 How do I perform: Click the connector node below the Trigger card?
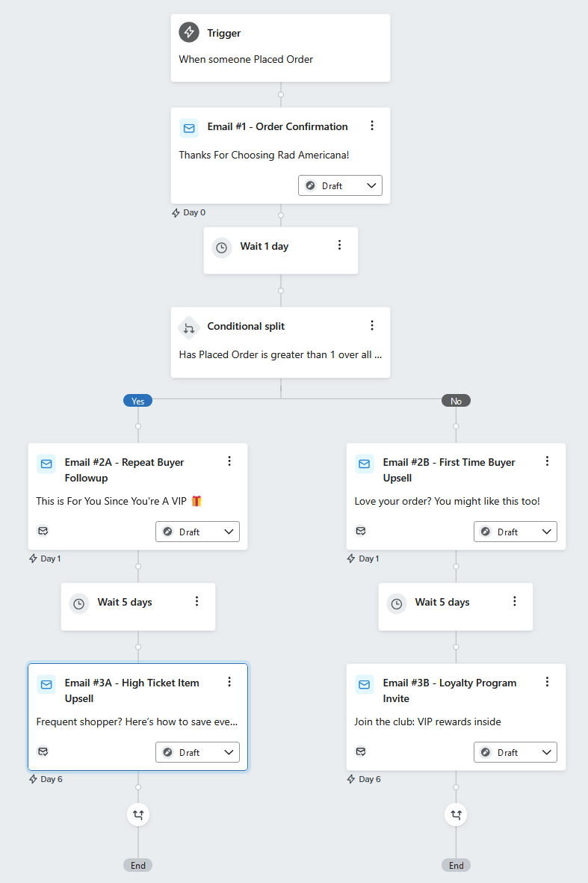281,95
